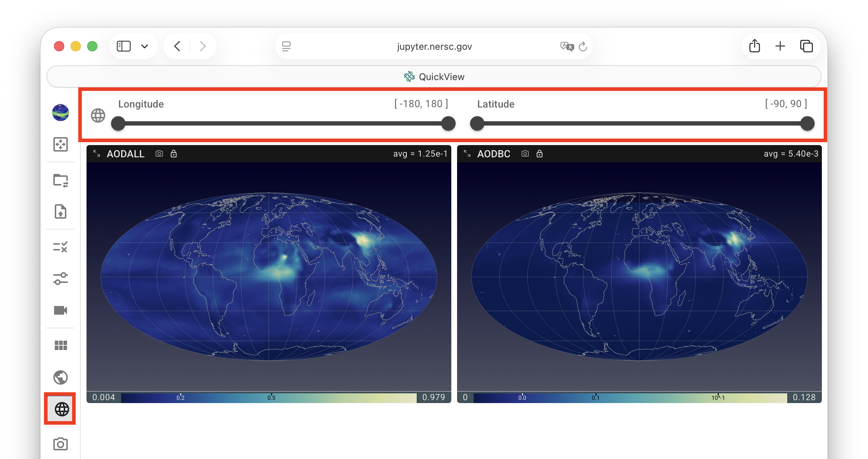
Task: Expand the AODBC view to fullscreen
Action: pos(467,153)
